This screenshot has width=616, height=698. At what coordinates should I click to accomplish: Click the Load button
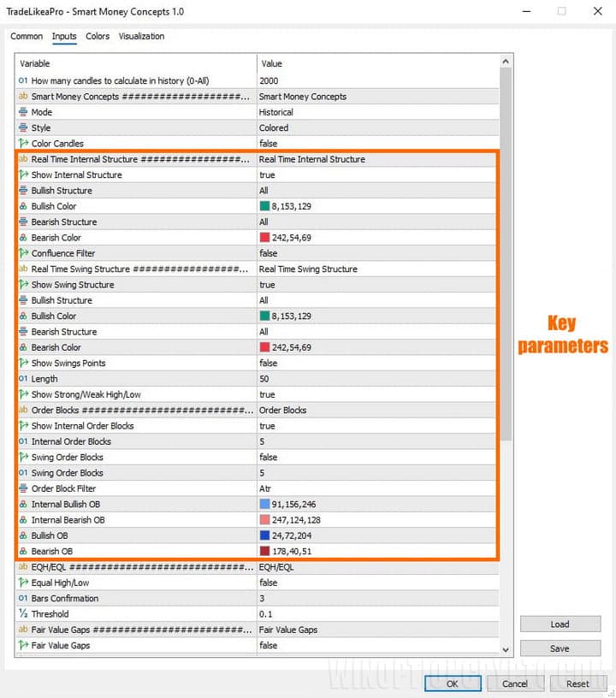point(560,624)
